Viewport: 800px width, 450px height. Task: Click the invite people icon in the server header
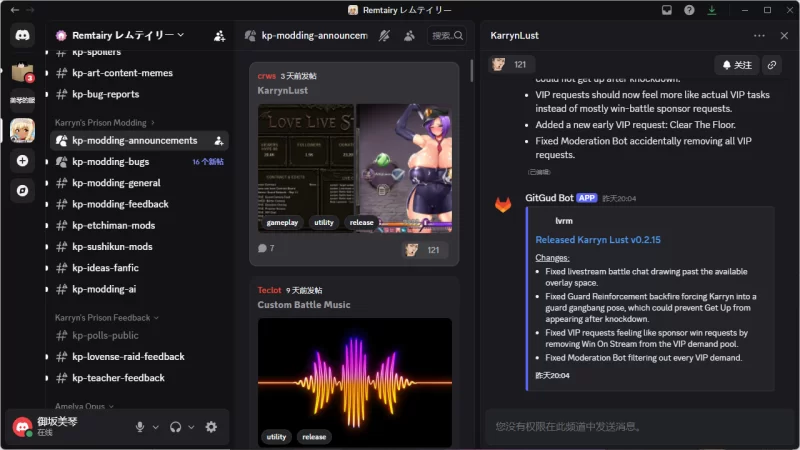click(x=219, y=36)
